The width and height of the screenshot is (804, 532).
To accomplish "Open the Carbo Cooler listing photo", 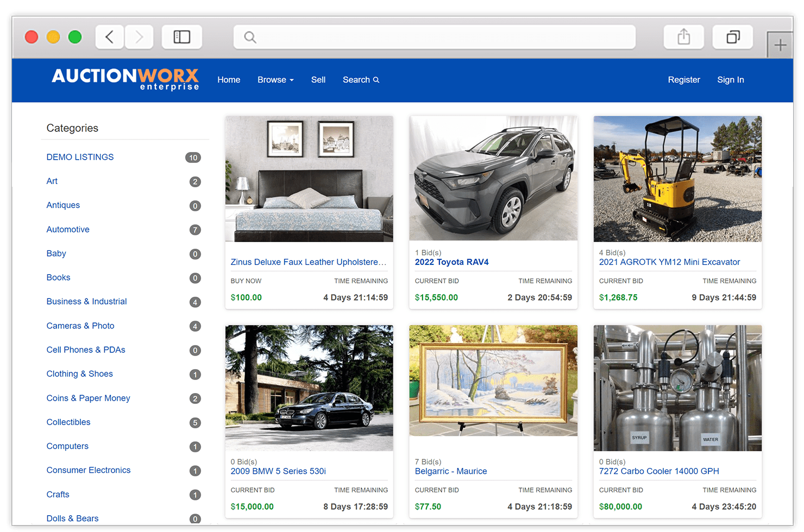I will (x=677, y=388).
